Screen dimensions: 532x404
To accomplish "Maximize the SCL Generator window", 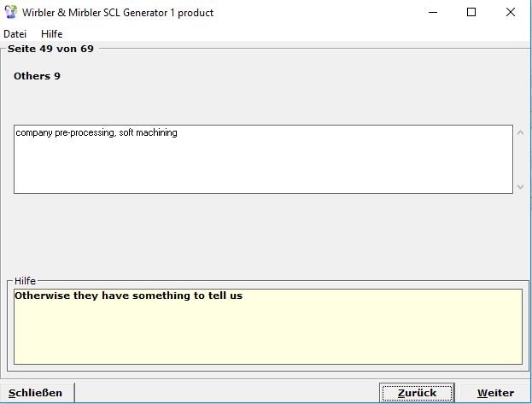I will click(x=471, y=12).
